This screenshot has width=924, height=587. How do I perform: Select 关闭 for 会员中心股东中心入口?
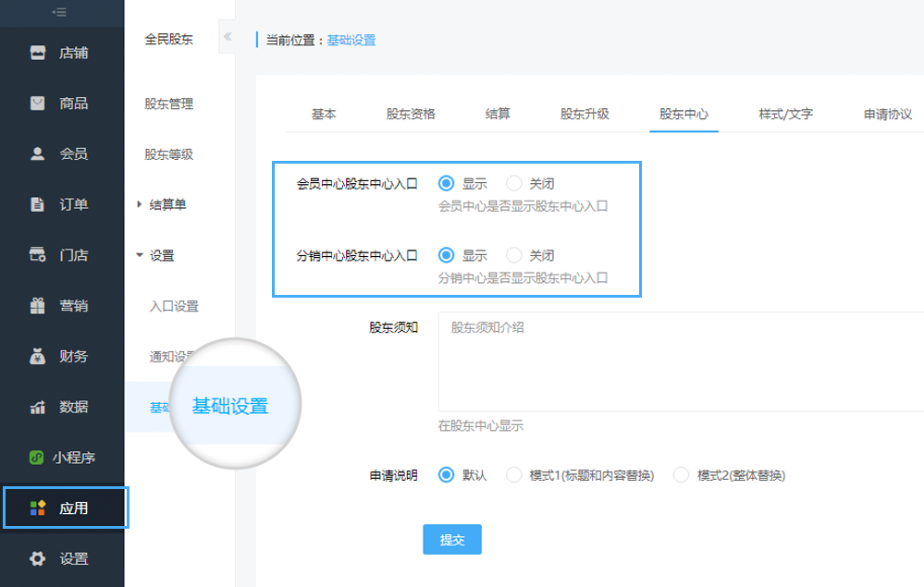(x=514, y=184)
